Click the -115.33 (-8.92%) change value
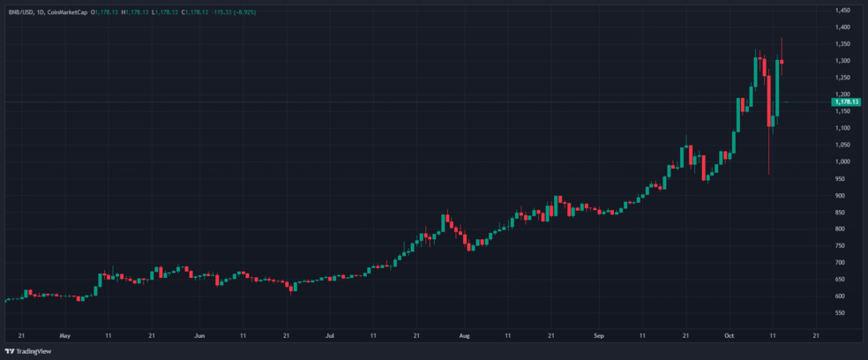This screenshot has height=360, width=868. click(x=233, y=10)
